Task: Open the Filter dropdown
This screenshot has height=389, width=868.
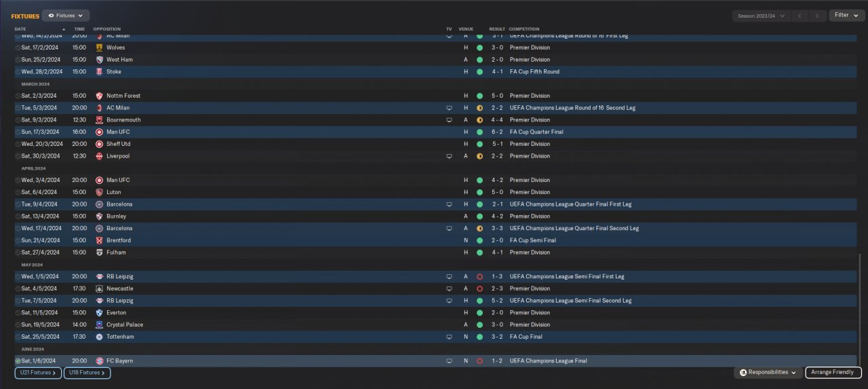Action: tap(846, 15)
